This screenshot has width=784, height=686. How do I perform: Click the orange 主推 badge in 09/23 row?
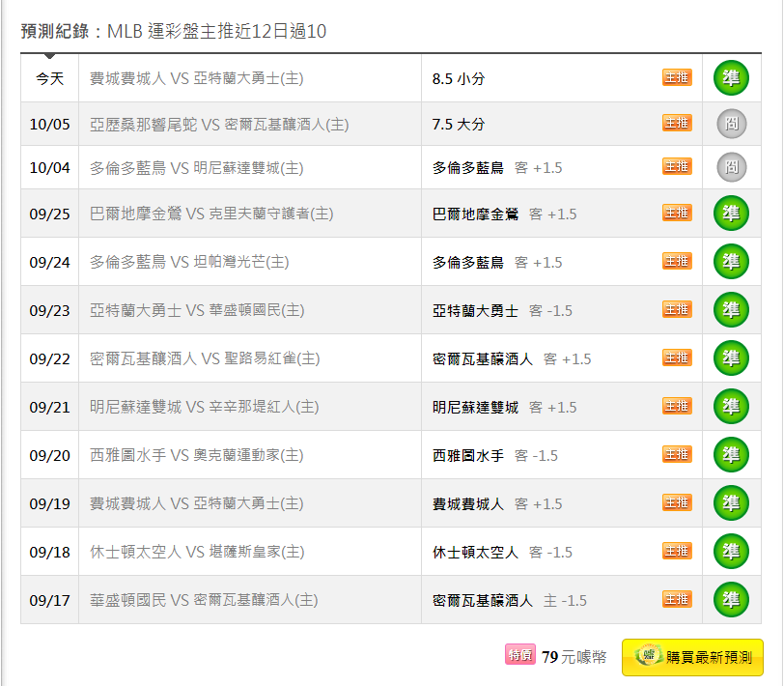click(x=677, y=309)
